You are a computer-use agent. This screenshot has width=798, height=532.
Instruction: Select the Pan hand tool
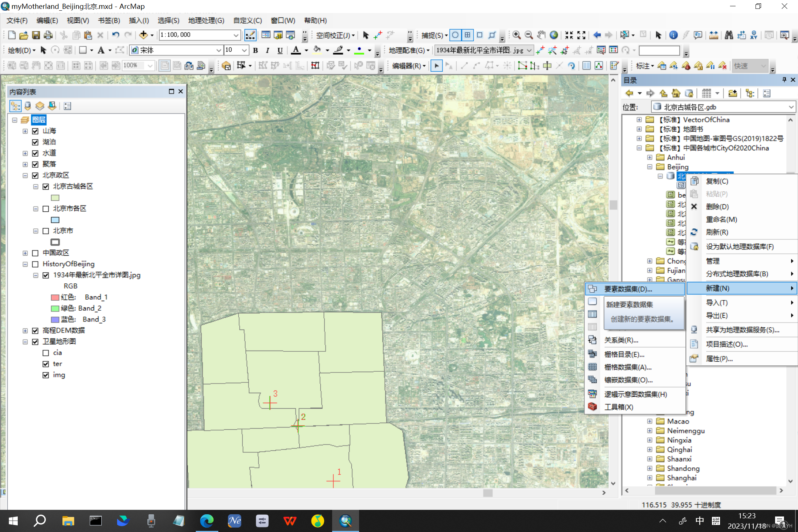(x=541, y=35)
